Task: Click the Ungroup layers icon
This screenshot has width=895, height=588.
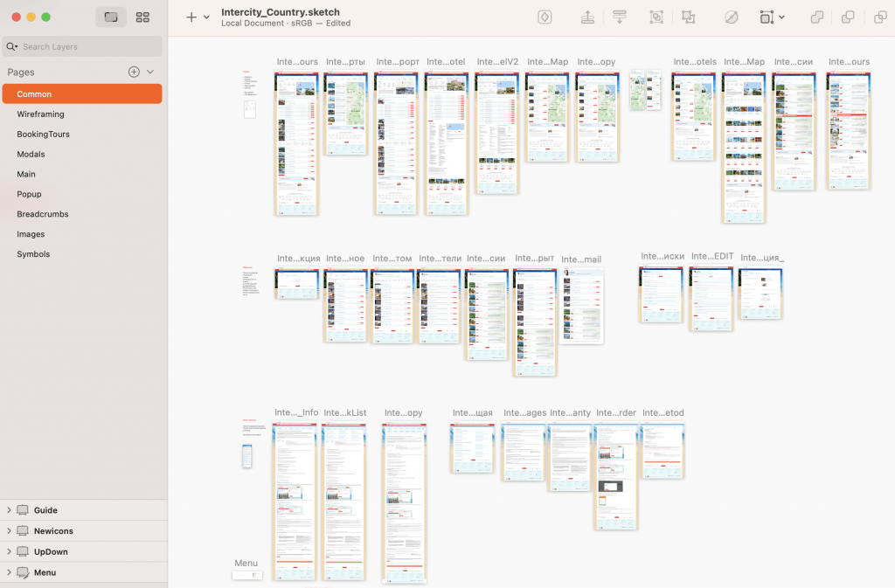Action: (689, 17)
